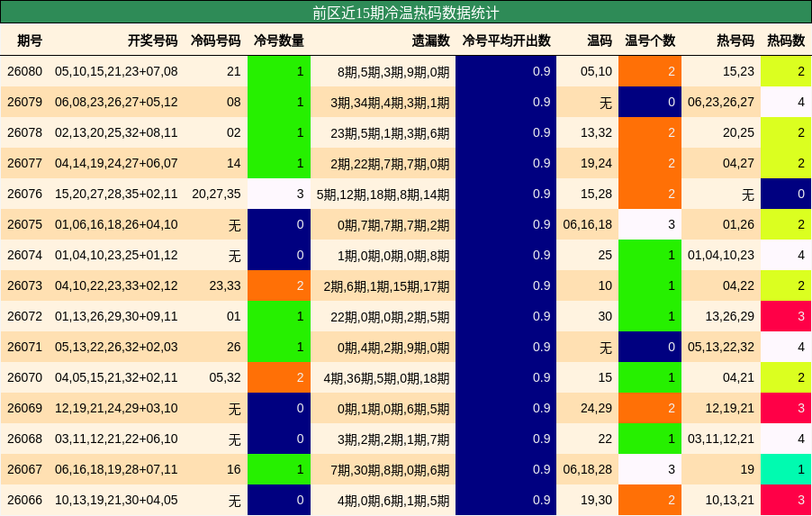
Task: Click the 遗漏数 column header
Action: (431, 41)
